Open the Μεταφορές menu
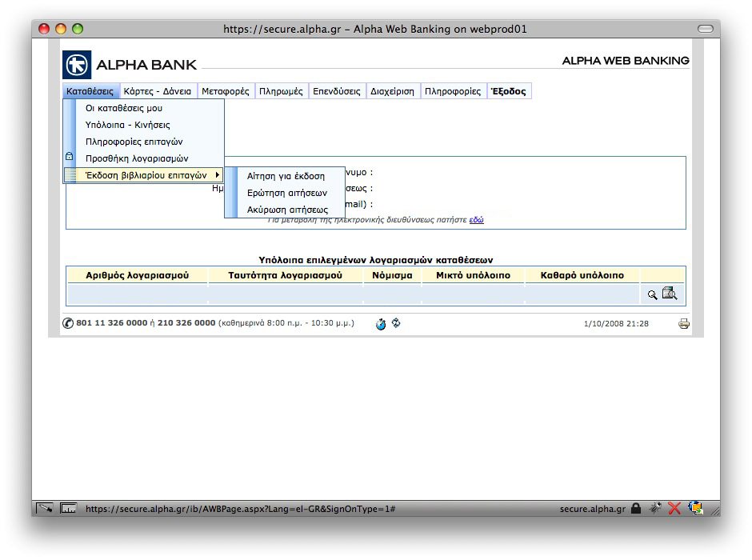This screenshot has height=560, width=752. pyautogui.click(x=226, y=91)
